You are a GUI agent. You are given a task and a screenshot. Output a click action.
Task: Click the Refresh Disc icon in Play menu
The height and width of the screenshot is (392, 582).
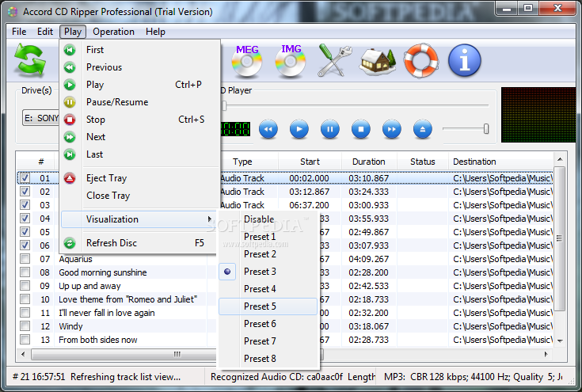coord(70,243)
